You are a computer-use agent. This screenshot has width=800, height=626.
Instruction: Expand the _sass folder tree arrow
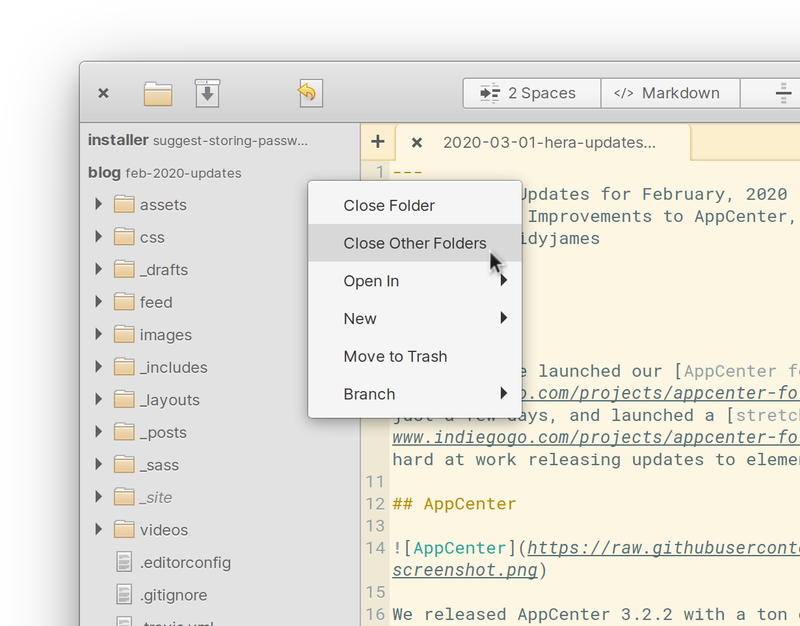point(98,465)
